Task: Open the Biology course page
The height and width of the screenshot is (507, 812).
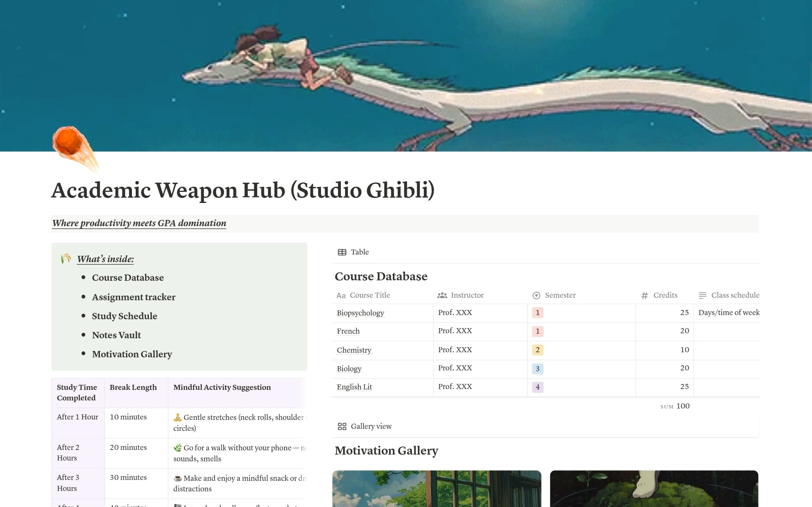Action: click(349, 369)
